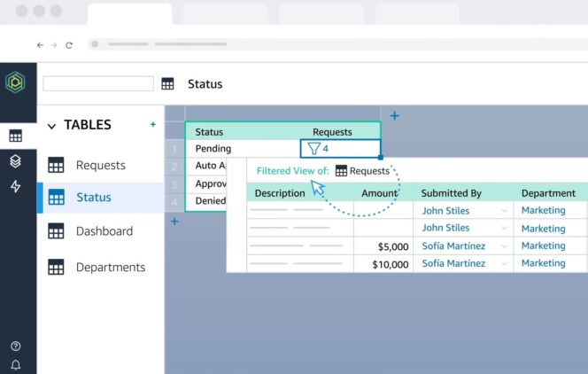
Task: Click the Departments table icon in the sidebar
Action: click(57, 267)
